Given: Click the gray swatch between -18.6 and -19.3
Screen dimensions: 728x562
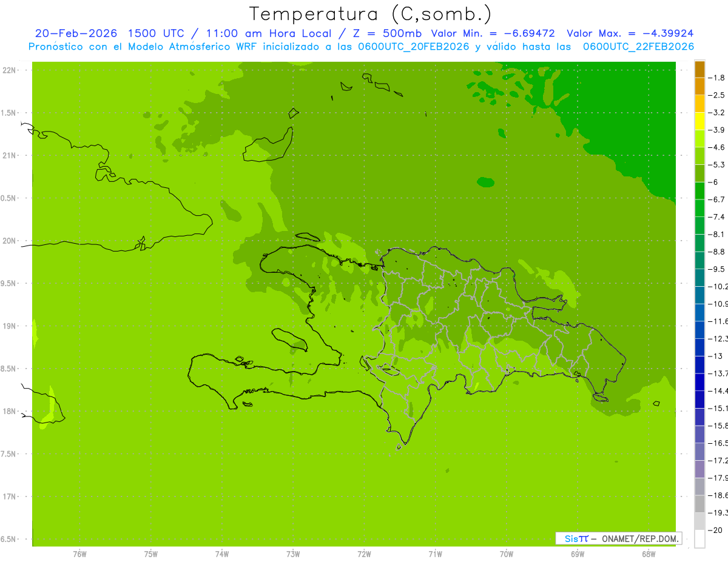Looking at the screenshot, I should 699,504.
